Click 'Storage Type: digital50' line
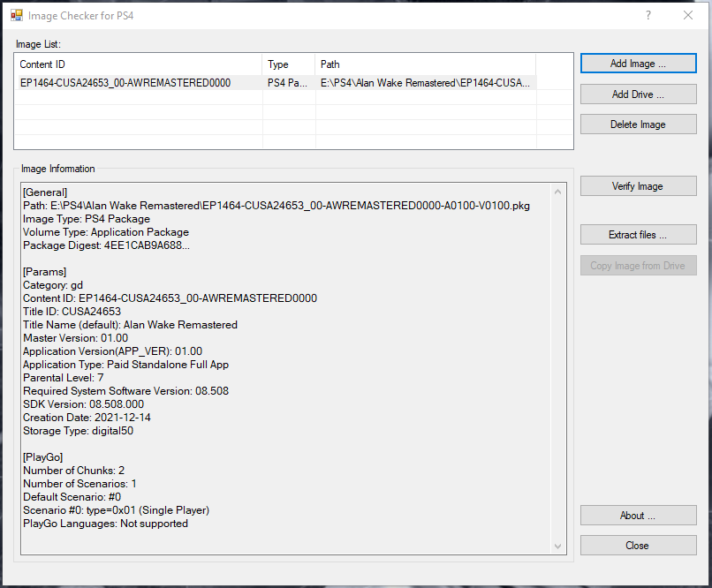Image resolution: width=712 pixels, height=588 pixels. (78, 431)
